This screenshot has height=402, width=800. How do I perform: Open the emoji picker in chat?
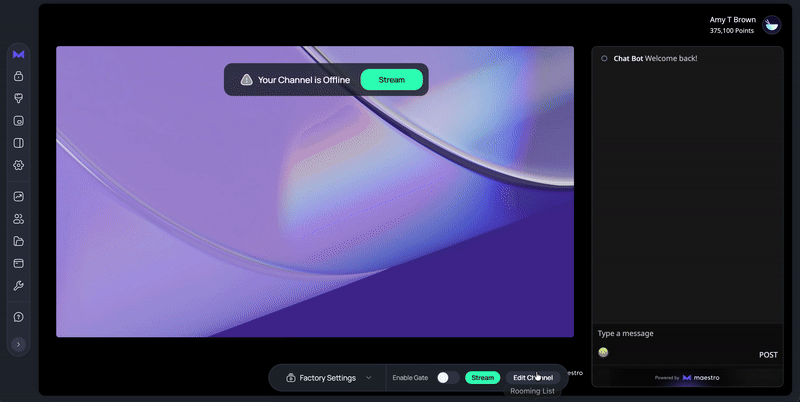603,352
